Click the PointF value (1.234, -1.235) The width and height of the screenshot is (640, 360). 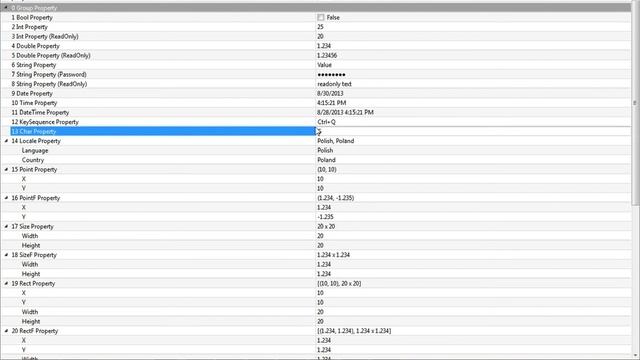click(336, 198)
